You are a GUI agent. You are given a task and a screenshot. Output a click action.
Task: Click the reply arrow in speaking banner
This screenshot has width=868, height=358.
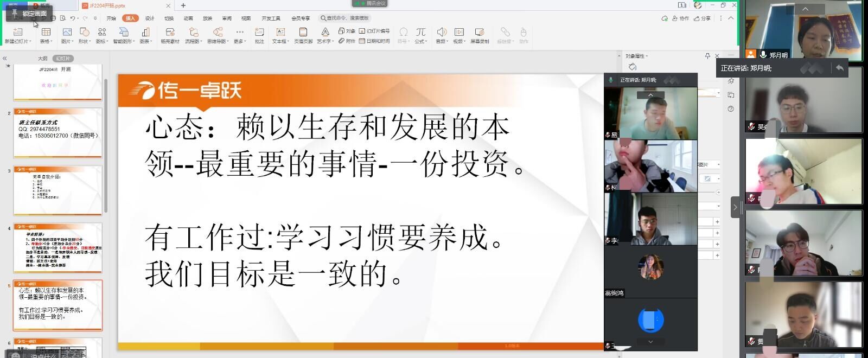(x=840, y=68)
